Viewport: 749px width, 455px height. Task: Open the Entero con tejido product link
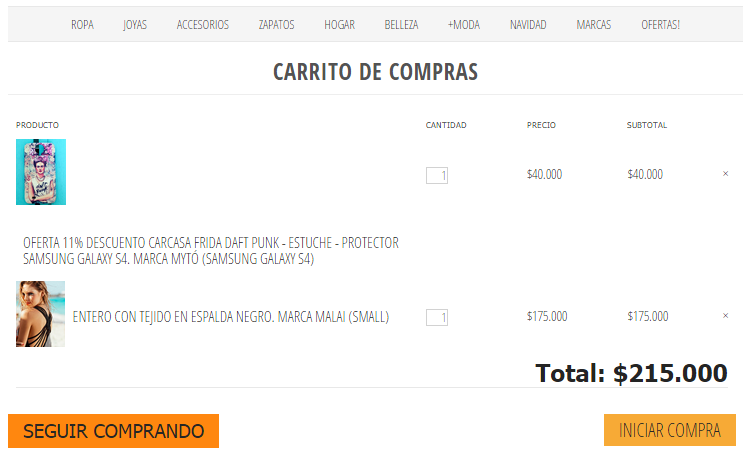pyautogui.click(x=231, y=317)
